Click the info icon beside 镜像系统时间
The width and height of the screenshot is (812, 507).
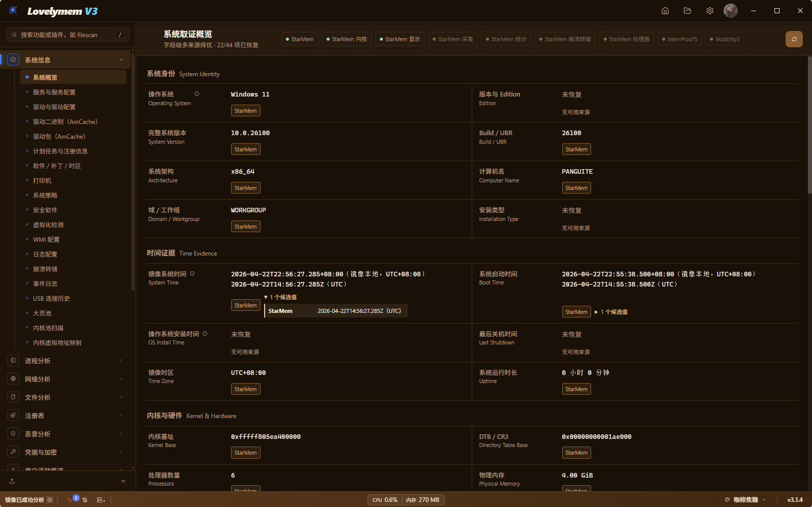click(x=192, y=274)
